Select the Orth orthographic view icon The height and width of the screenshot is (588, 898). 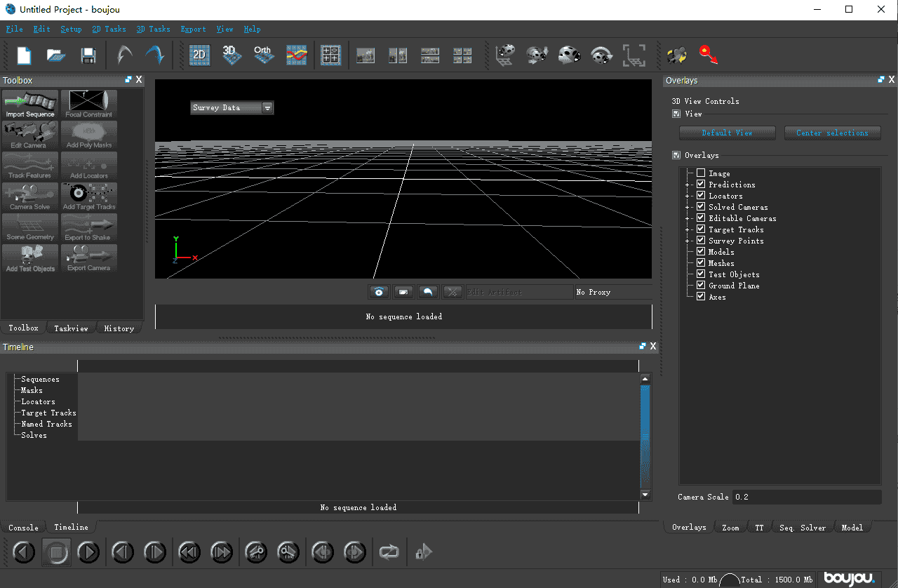coord(263,55)
